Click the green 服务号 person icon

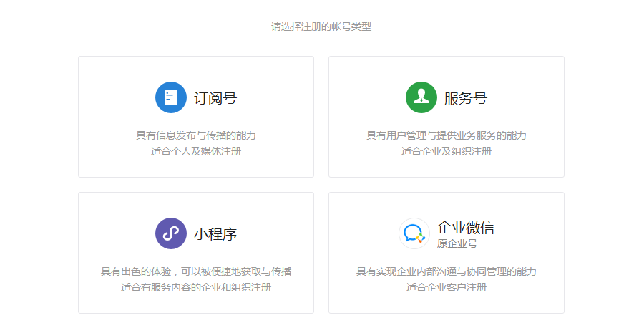[421, 97]
